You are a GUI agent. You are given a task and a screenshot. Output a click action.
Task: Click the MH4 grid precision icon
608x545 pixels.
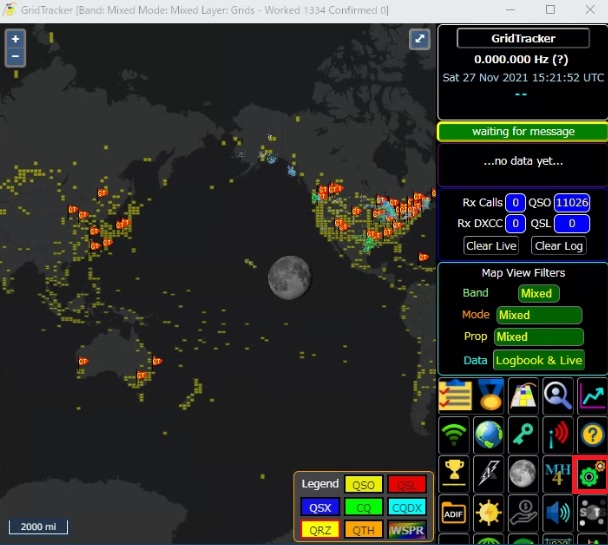click(x=558, y=474)
